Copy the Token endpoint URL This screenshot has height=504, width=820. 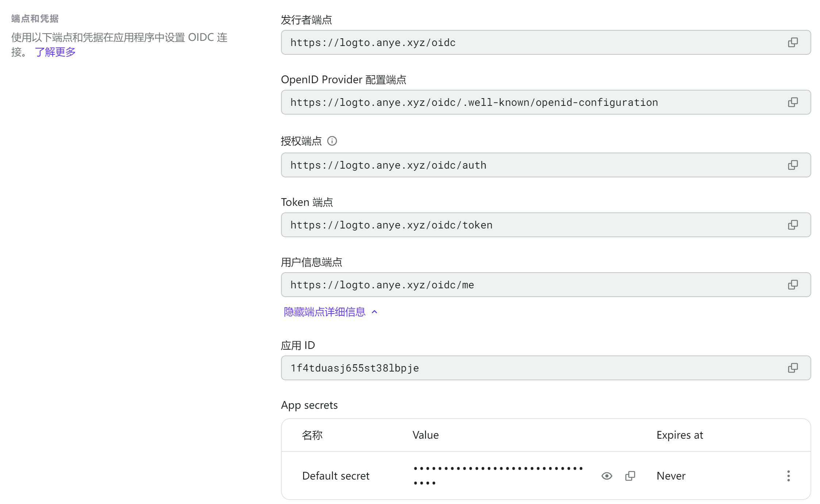[x=793, y=225]
